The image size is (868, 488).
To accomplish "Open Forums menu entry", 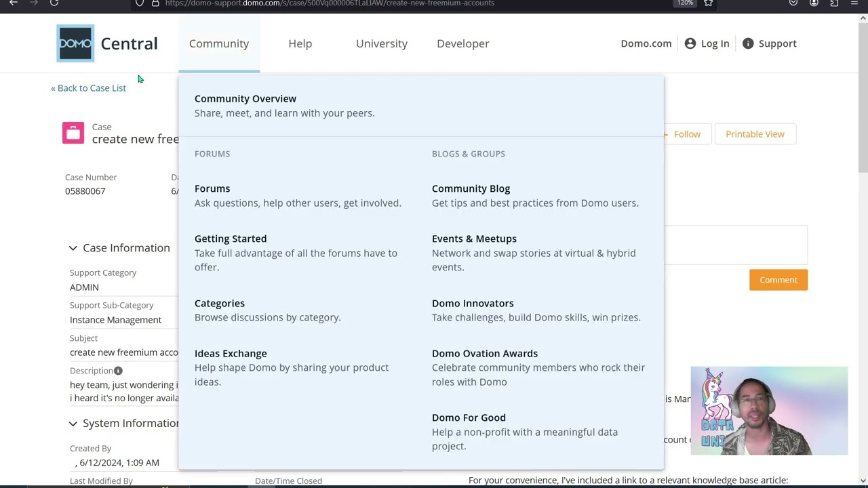I will click(212, 188).
